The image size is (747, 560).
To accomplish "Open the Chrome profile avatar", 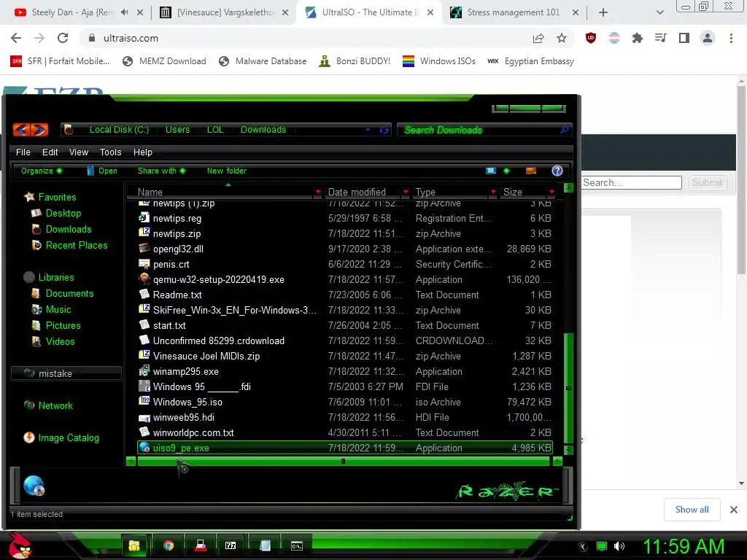I will pos(708,38).
